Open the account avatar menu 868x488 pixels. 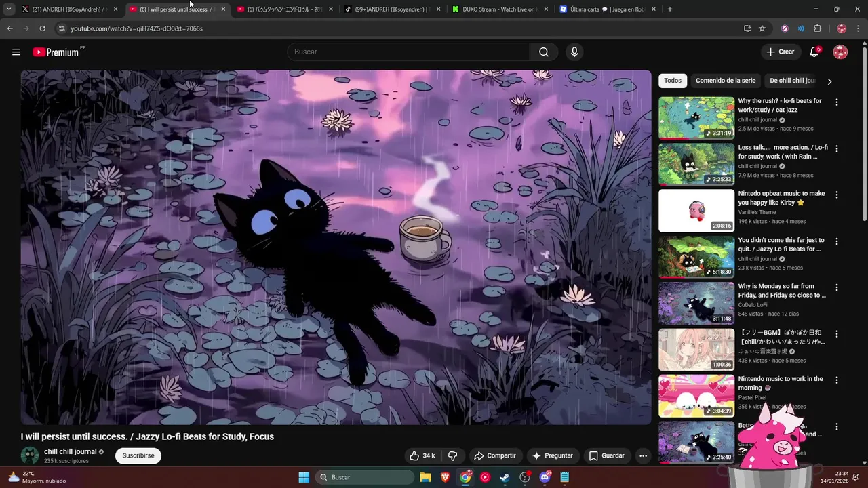[x=840, y=52]
